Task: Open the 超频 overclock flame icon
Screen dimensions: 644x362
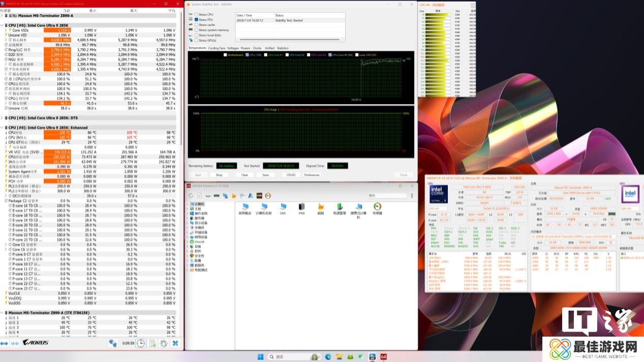Action: pos(321,208)
